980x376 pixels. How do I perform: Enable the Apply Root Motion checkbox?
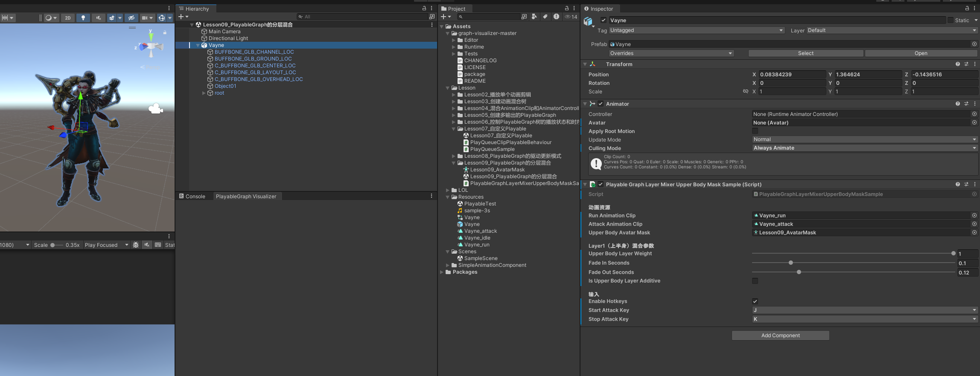tap(755, 131)
